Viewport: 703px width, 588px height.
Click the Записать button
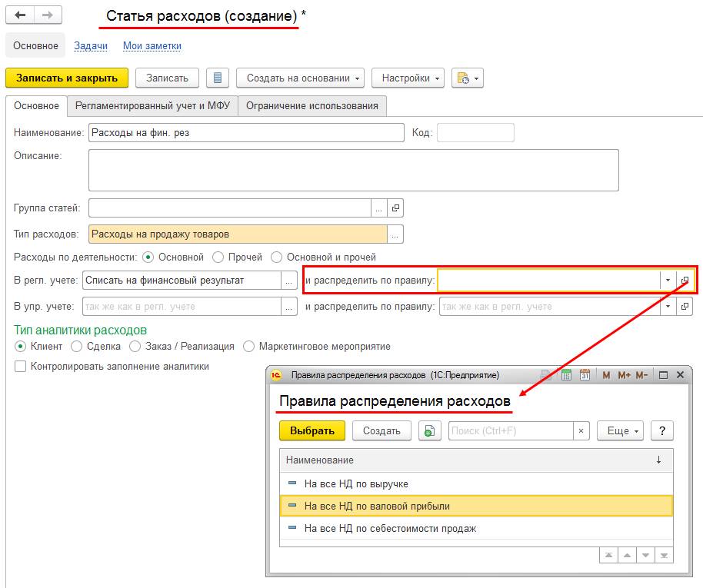coord(167,78)
